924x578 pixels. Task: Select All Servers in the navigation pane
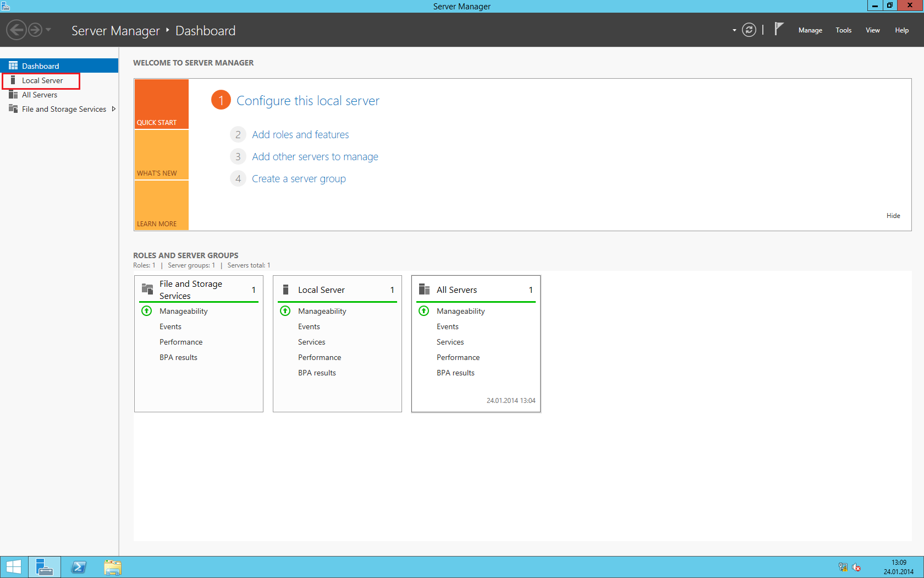click(59, 95)
